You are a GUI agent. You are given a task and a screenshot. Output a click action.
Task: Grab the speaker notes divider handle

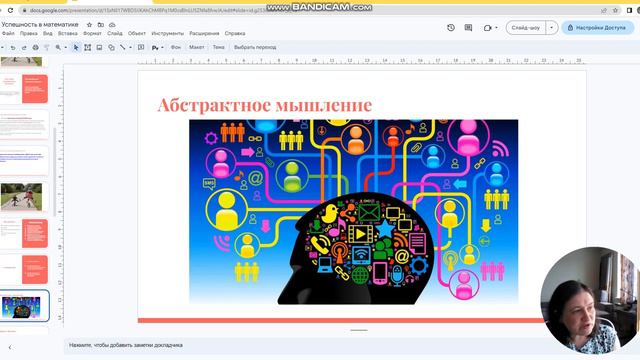pos(359,330)
